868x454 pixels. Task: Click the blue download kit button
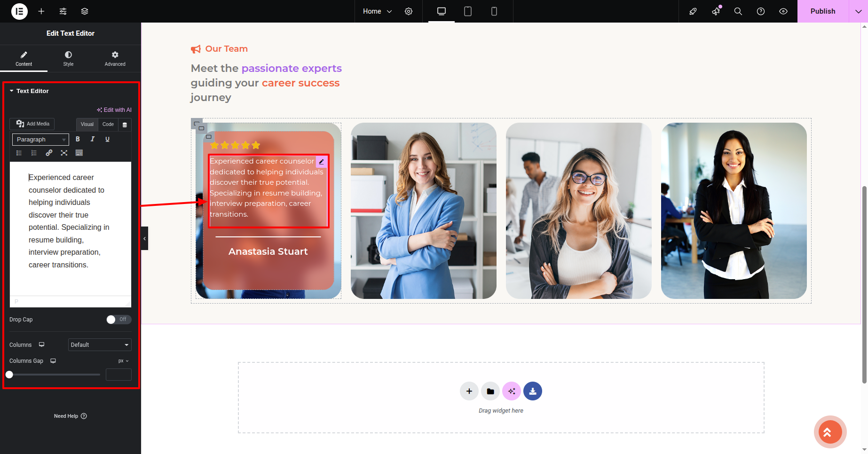point(533,391)
